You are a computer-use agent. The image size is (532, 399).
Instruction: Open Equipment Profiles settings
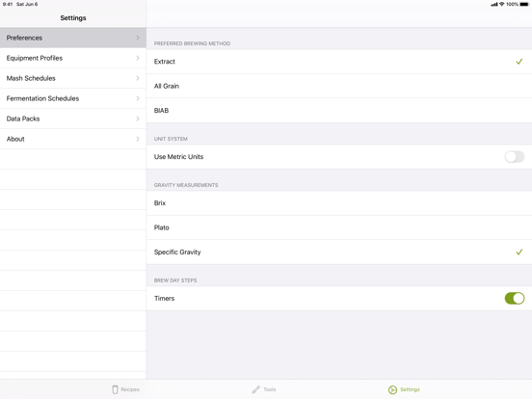coord(73,58)
